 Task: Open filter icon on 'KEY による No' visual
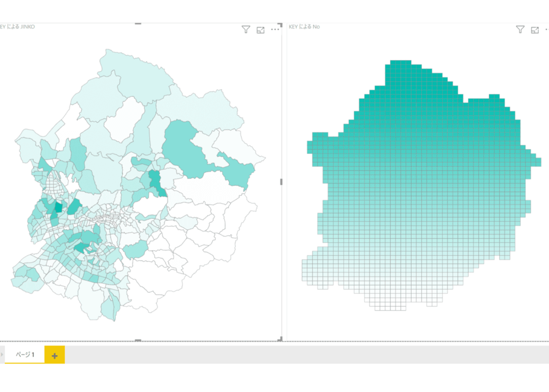click(x=520, y=30)
